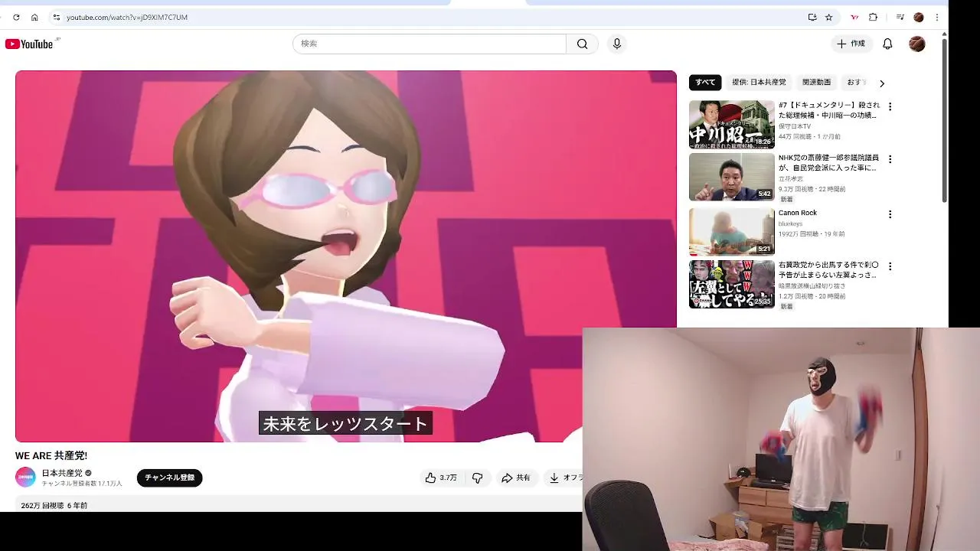Bookmark this page with the star icon
980x551 pixels.
pos(828,17)
